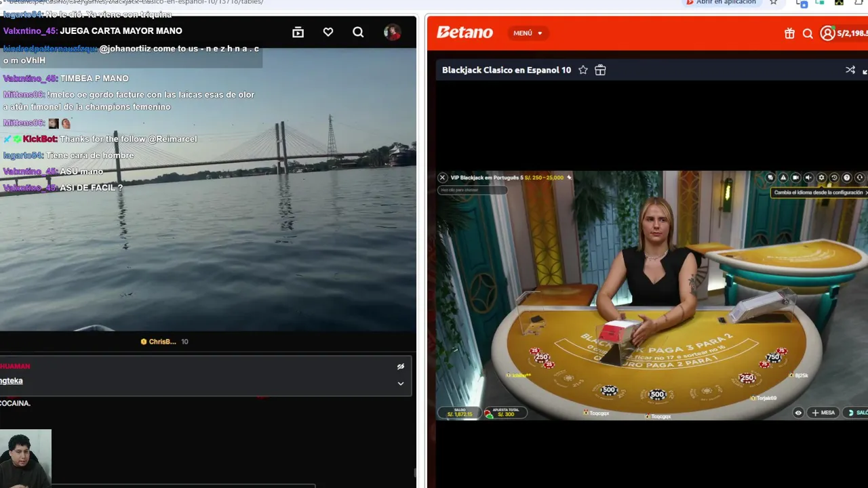The height and width of the screenshot is (488, 868).
Task: Close the VIP Blackjack table view
Action: tap(442, 178)
